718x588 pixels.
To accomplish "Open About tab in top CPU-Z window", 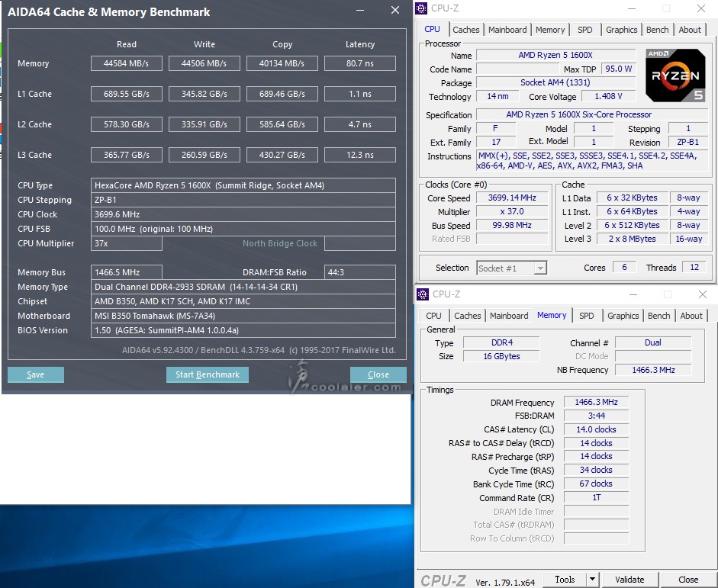I will tap(690, 30).
